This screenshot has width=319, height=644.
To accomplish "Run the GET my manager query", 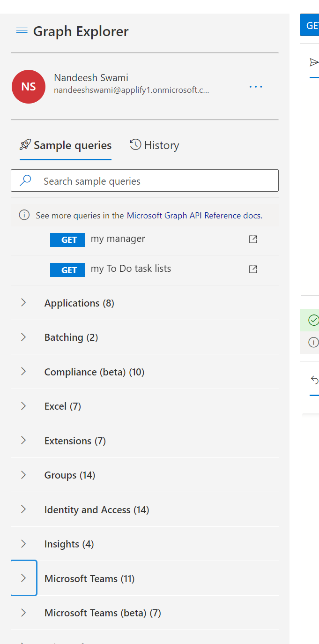I will point(67,240).
